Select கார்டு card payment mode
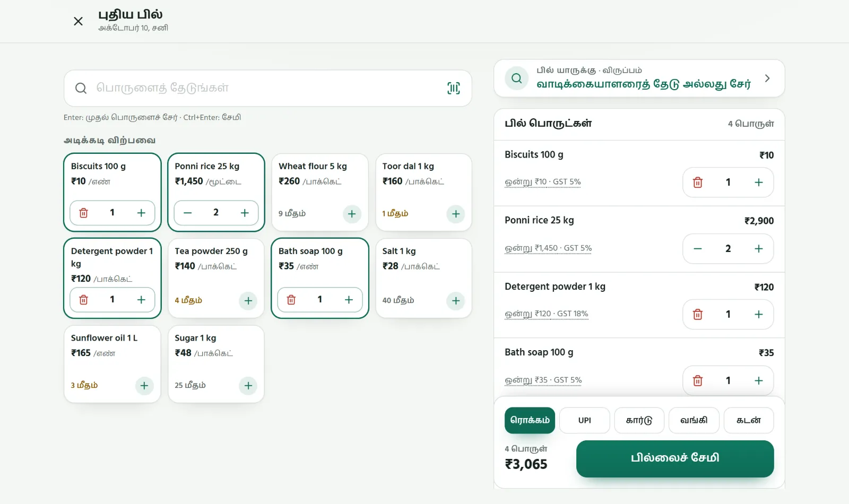Viewport: 849px width, 504px height. click(639, 420)
